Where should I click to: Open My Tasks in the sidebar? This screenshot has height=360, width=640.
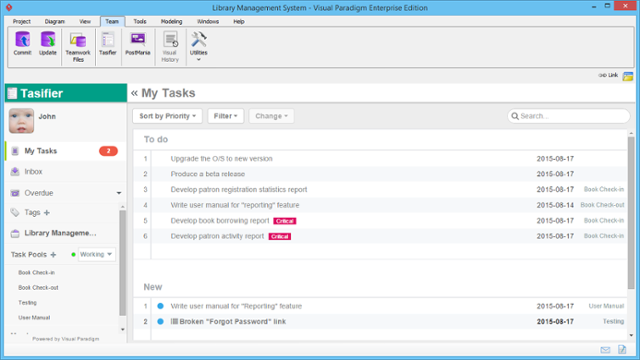pos(65,151)
